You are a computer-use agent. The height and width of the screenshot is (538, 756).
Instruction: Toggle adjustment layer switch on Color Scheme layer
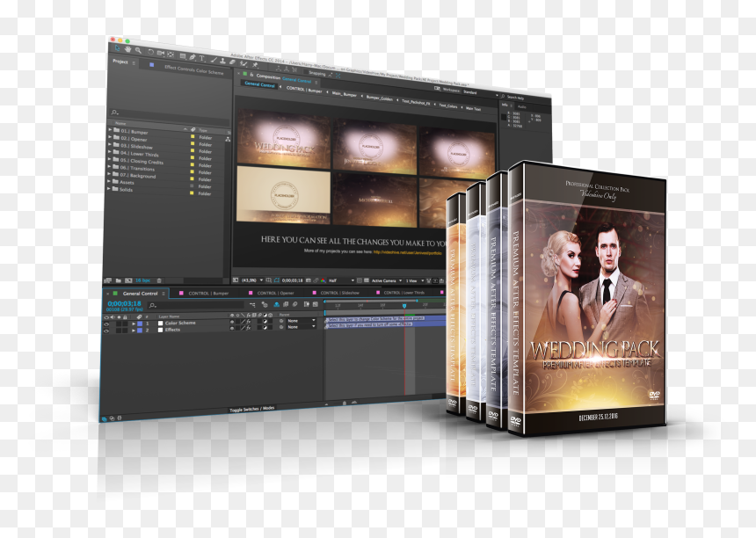(265, 321)
